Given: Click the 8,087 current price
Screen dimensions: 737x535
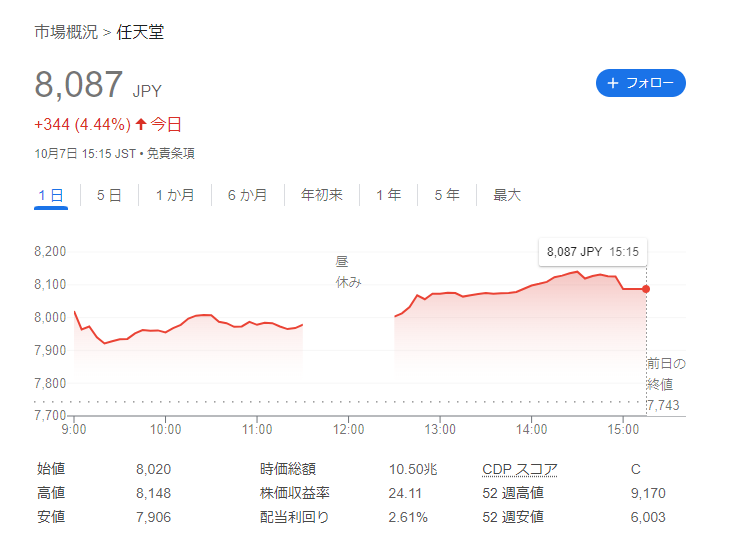Looking at the screenshot, I should [x=79, y=85].
